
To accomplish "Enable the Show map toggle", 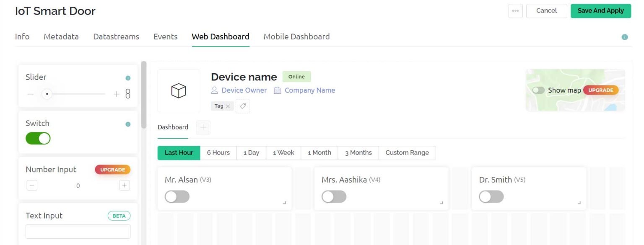I will (538, 90).
